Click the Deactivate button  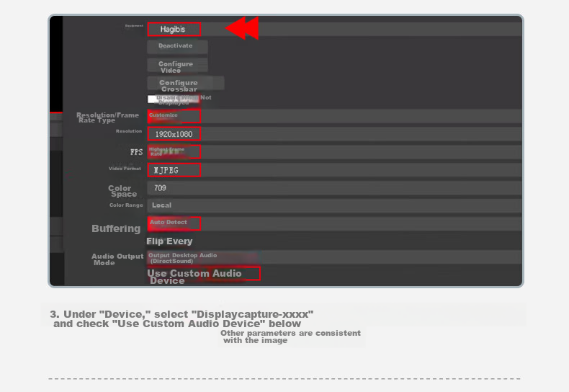[x=177, y=46]
